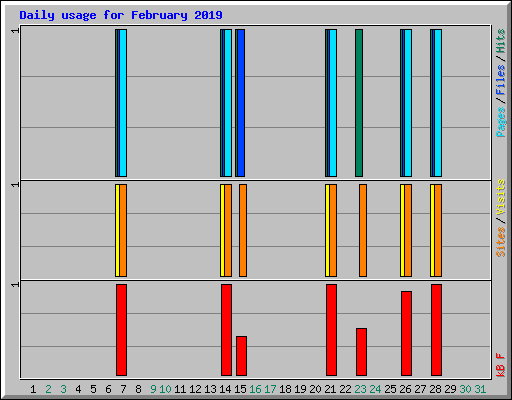512x400 pixels.
Task: Click x-axis day label "27"
Action: click(x=420, y=389)
